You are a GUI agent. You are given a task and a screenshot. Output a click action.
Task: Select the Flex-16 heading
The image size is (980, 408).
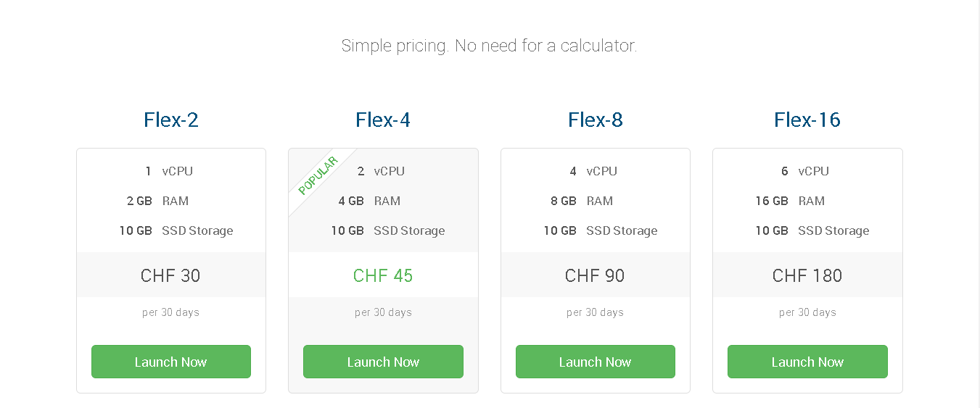(x=807, y=120)
